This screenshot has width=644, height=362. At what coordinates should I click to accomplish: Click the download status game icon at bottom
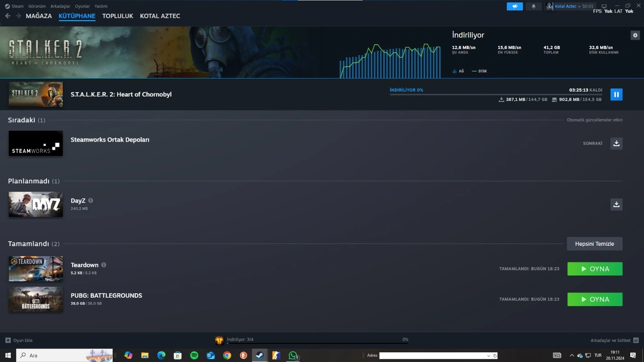tap(219, 340)
